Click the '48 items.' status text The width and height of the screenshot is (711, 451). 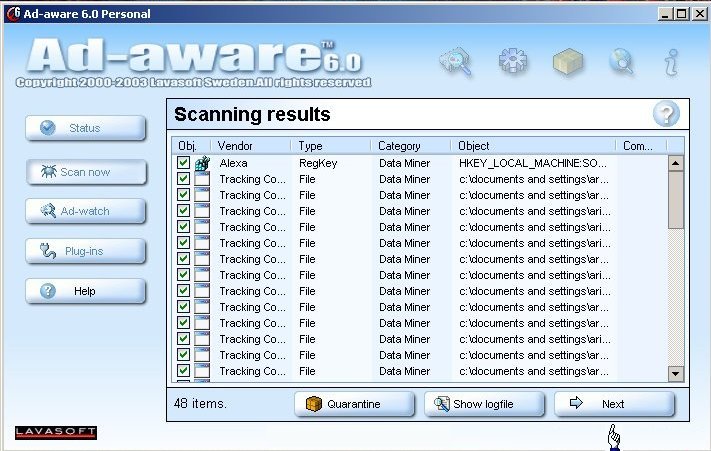(x=200, y=403)
